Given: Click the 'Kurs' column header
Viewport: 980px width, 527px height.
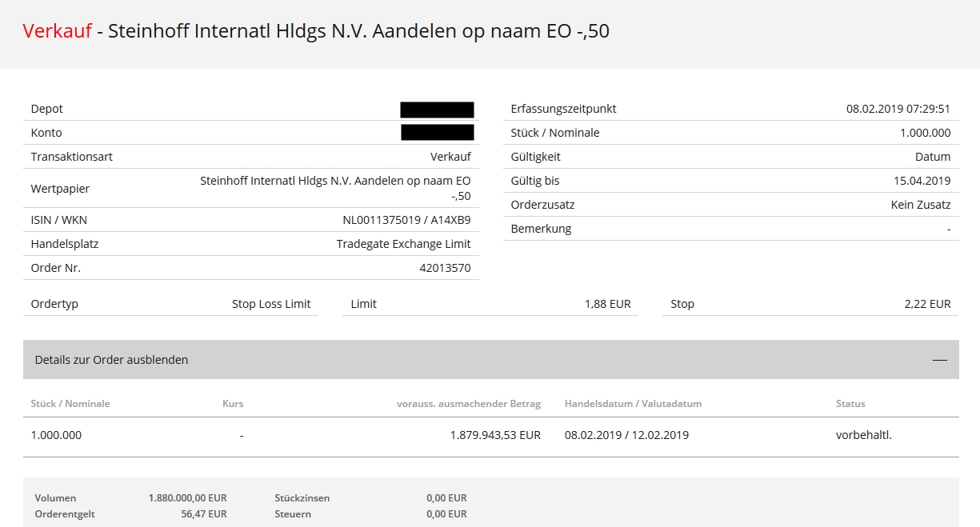Looking at the screenshot, I should click(233, 404).
